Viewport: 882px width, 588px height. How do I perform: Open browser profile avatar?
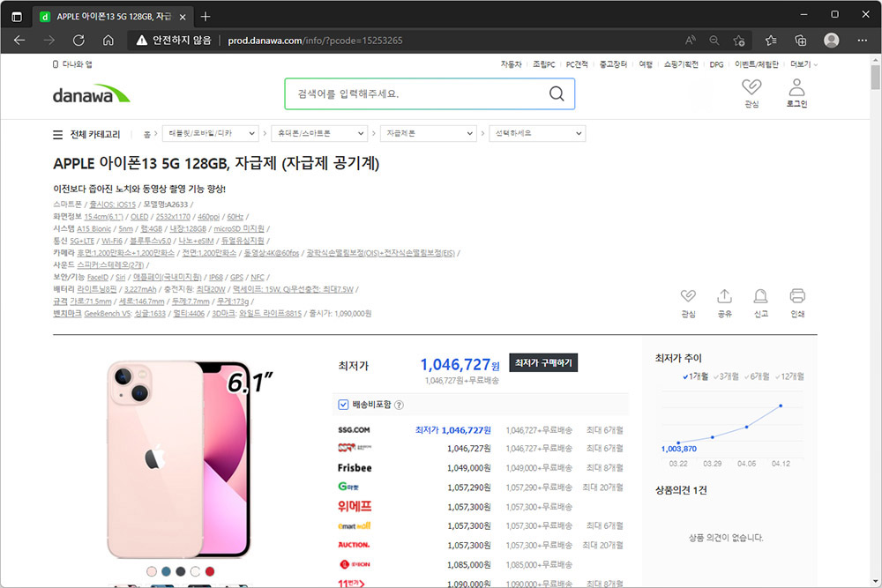point(832,40)
